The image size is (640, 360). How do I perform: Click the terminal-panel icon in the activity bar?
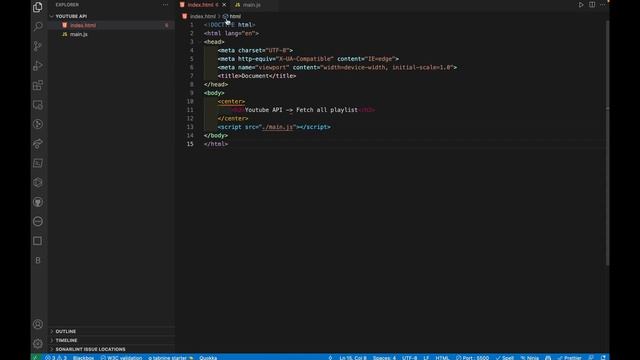[38, 163]
